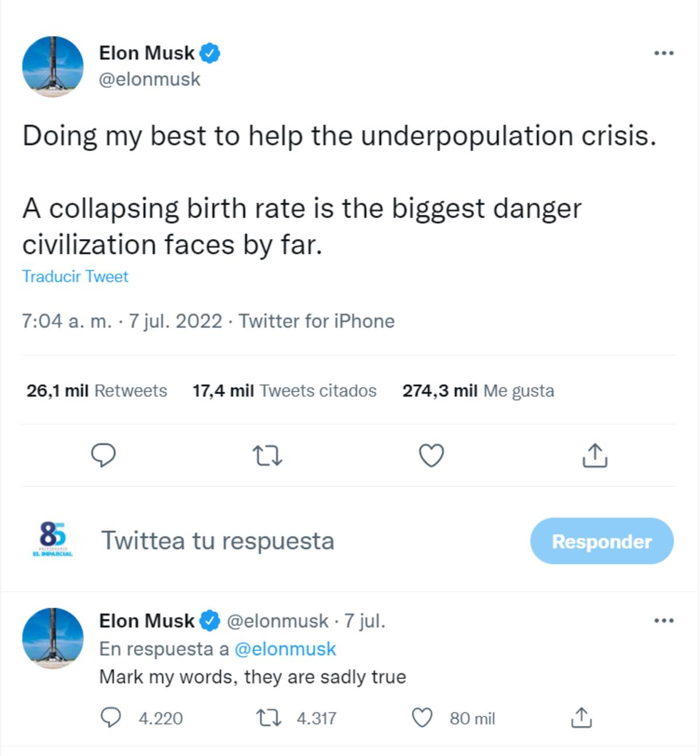View the 26,1 mil Retweets list
The image size is (700, 756).
[97, 391]
